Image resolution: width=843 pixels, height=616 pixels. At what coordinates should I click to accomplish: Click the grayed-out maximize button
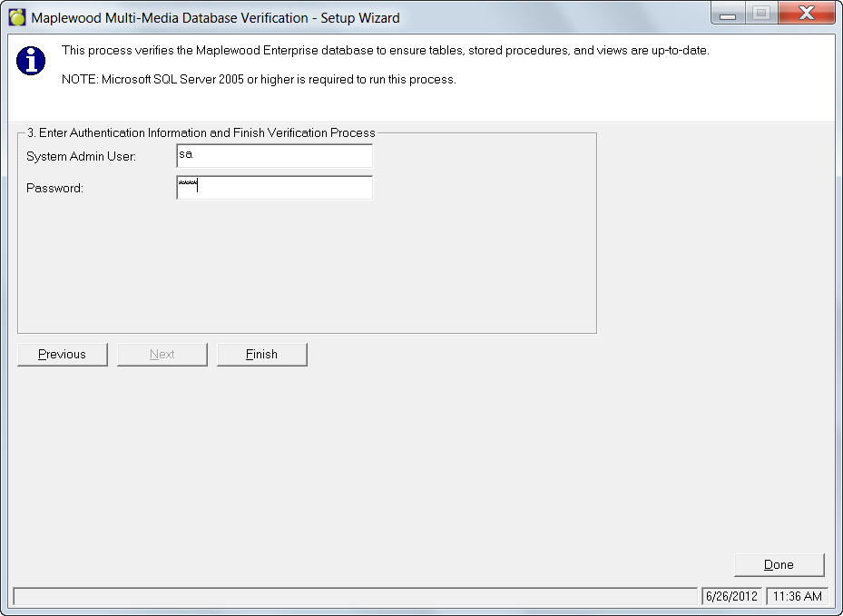(x=760, y=15)
